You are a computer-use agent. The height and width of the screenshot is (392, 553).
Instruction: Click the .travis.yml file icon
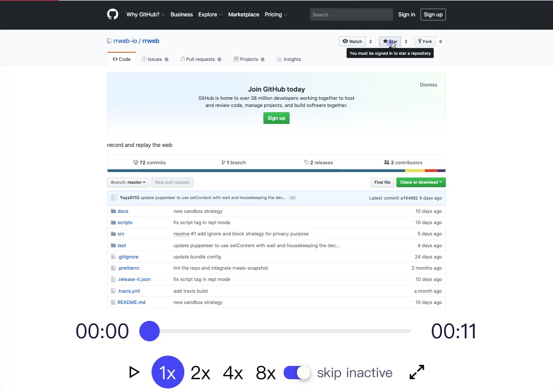113,291
